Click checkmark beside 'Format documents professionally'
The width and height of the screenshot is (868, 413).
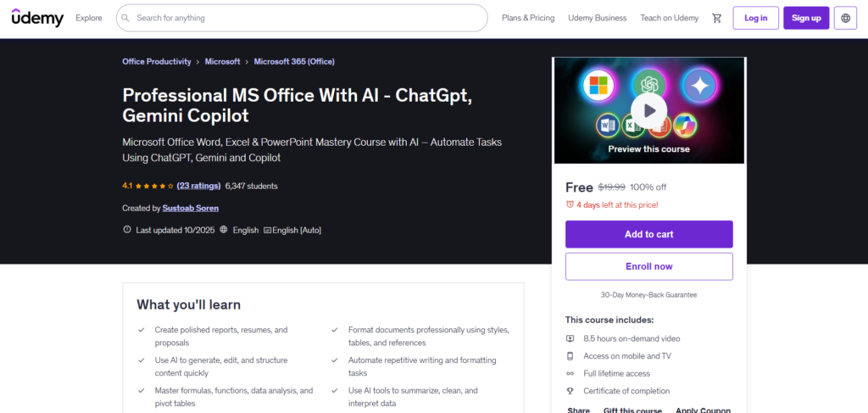(335, 330)
